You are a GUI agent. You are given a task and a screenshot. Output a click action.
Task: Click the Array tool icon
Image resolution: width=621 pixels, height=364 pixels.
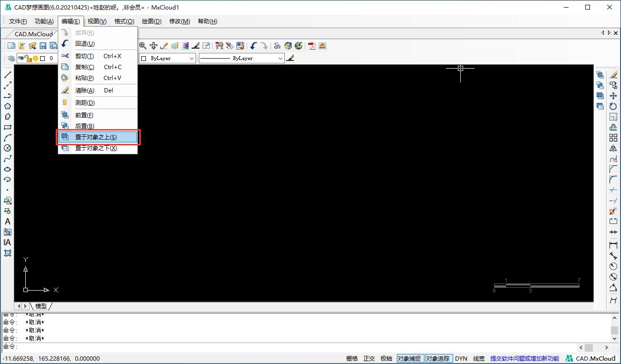613,138
